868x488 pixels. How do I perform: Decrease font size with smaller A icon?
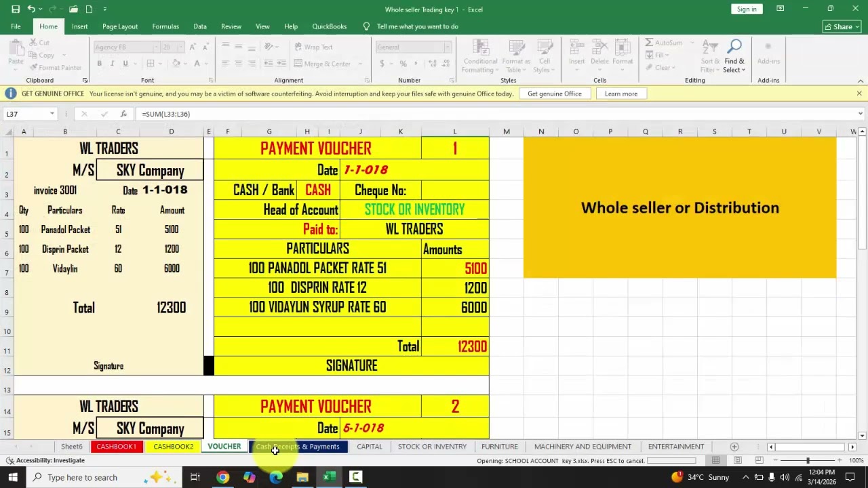[x=205, y=47]
